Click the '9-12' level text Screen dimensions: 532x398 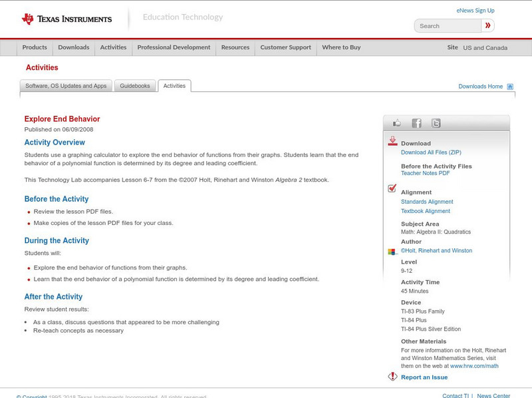tap(406, 271)
